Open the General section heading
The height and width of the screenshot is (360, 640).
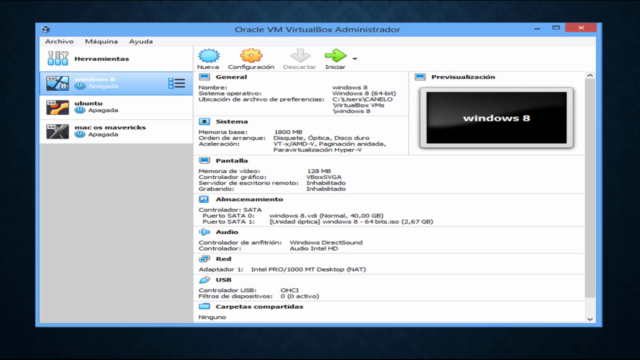pos(231,77)
